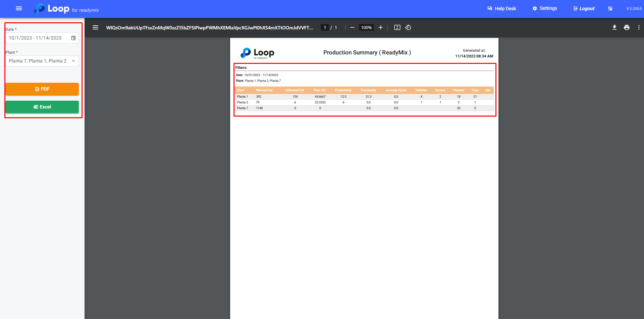Click the Loop for readymix logo
644x319 pixels.
(66, 9)
